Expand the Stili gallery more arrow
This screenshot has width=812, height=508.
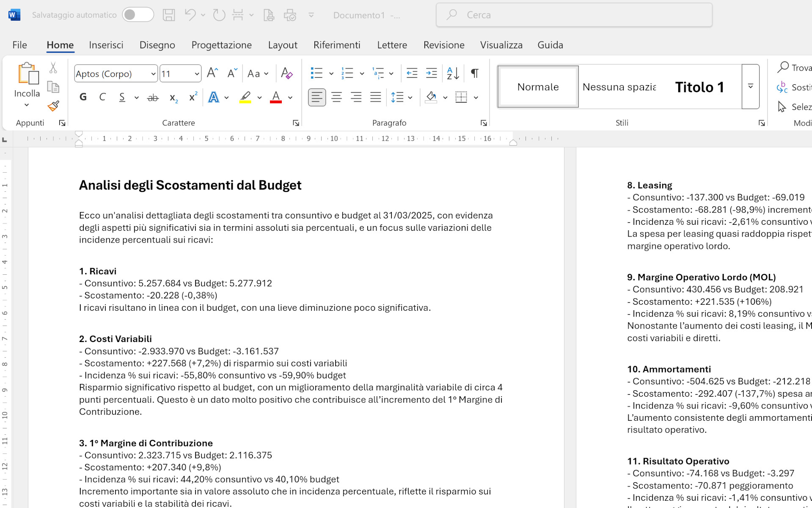click(751, 86)
